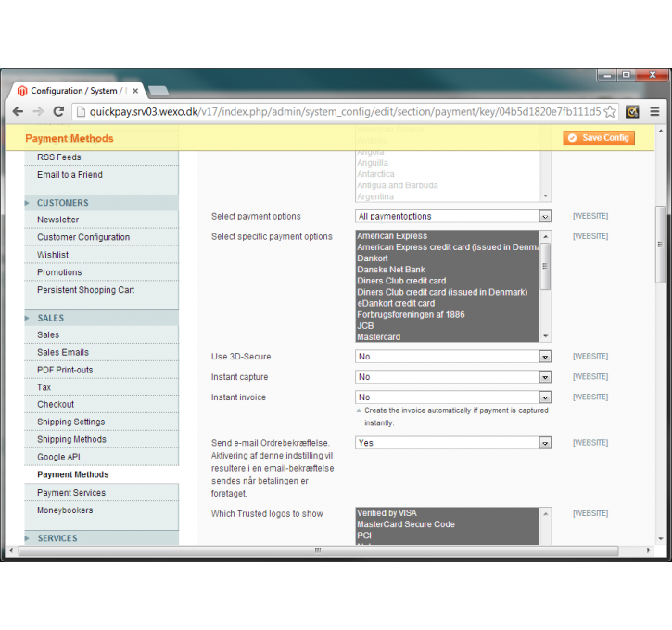Select American Express in payment options list
Viewport: 672px width, 630px height.
point(448,236)
